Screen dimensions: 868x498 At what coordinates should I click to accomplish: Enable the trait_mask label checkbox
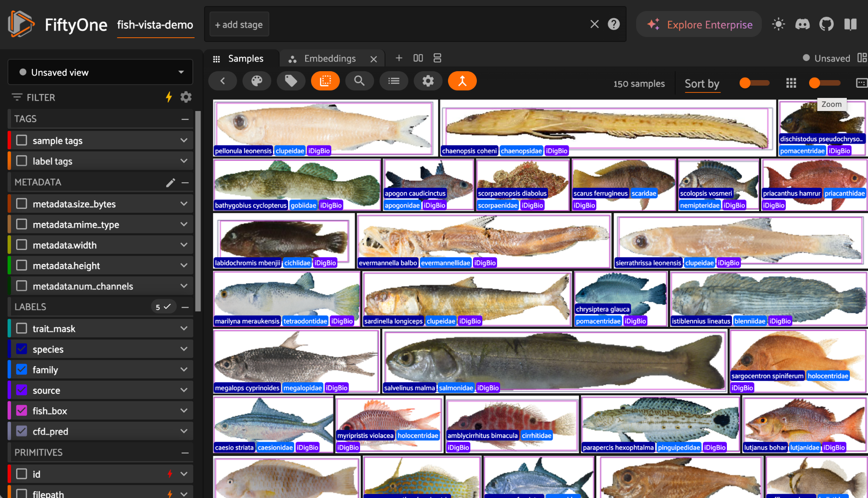click(22, 328)
